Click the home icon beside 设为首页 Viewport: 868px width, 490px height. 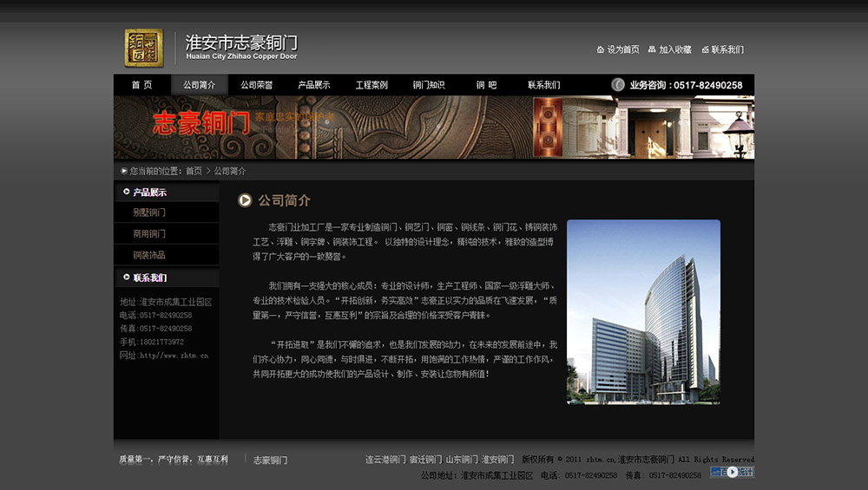click(601, 49)
